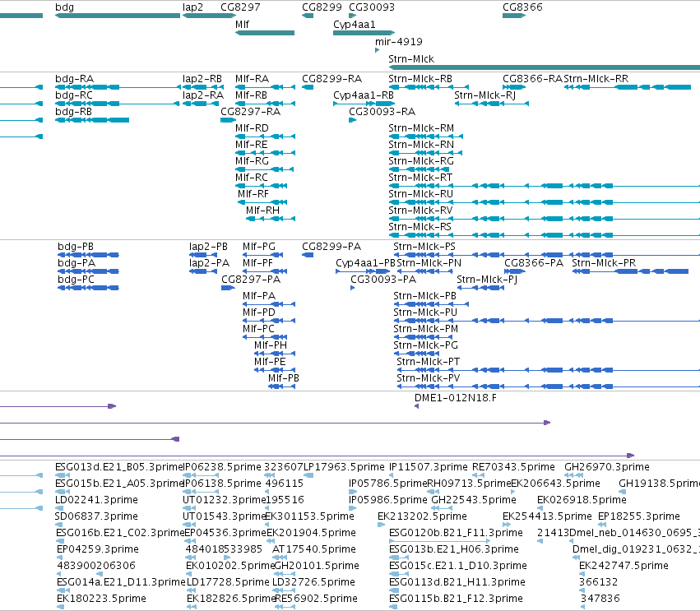Select the lap2 gene label

point(192,7)
